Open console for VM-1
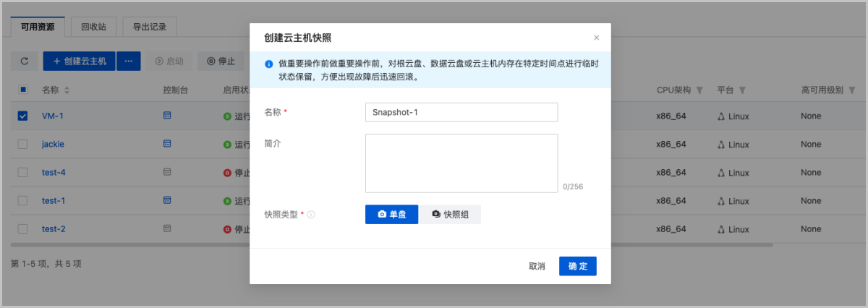Screen dimensions: 868x308 (x=167, y=116)
